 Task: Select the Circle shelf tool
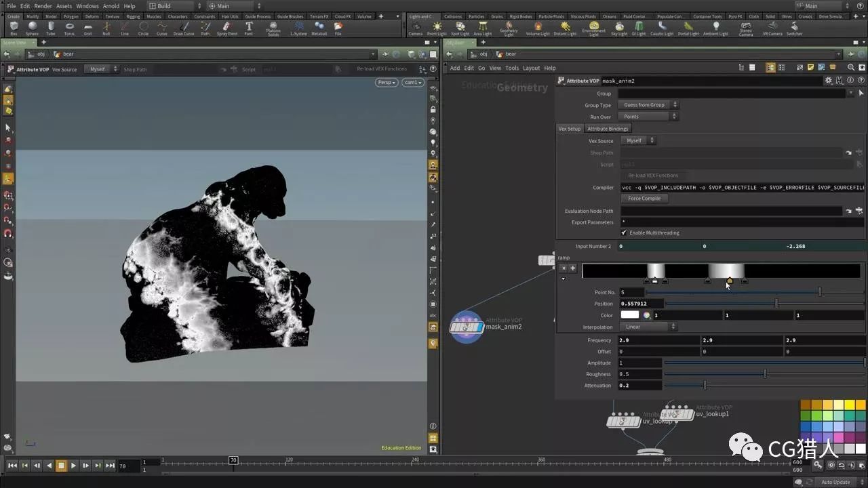click(x=143, y=28)
